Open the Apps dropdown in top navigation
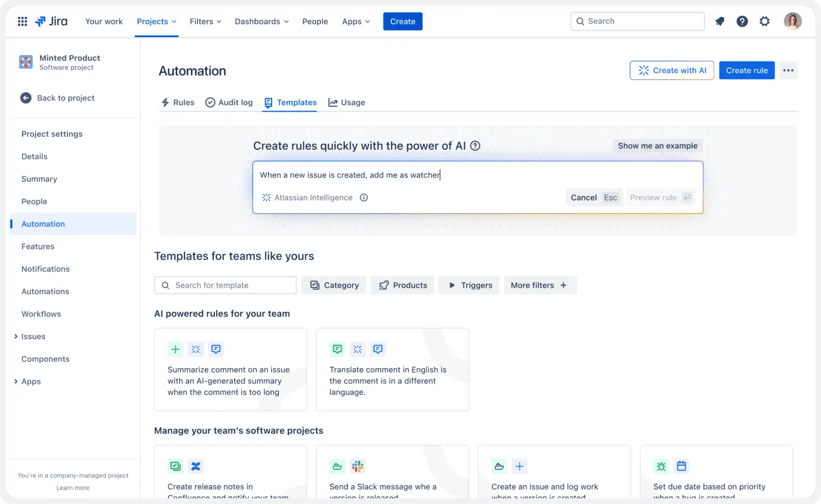This screenshot has width=821, height=504. click(356, 21)
